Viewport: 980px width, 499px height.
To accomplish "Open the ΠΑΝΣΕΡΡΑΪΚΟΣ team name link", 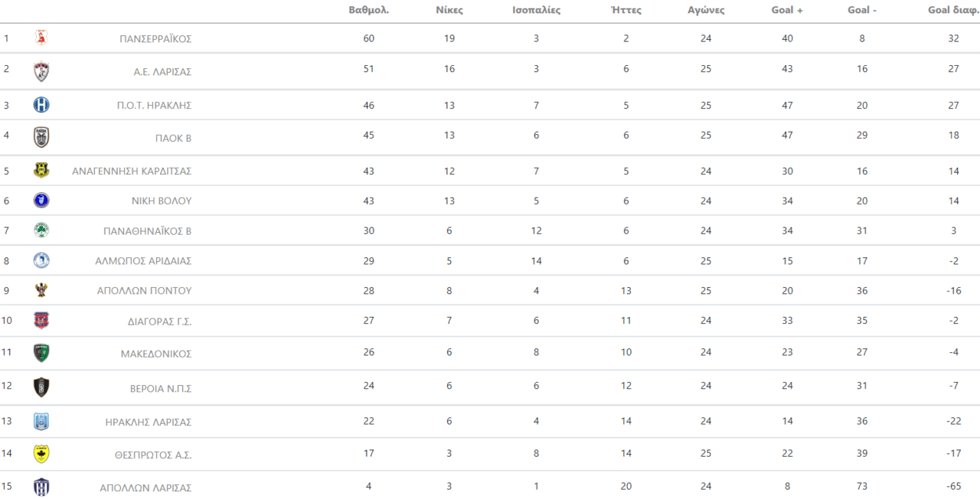I will [155, 38].
